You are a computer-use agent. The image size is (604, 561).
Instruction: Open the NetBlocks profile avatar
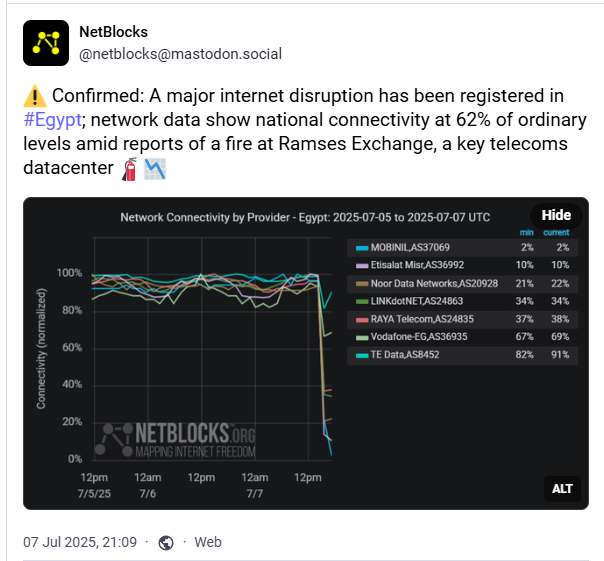[46, 43]
